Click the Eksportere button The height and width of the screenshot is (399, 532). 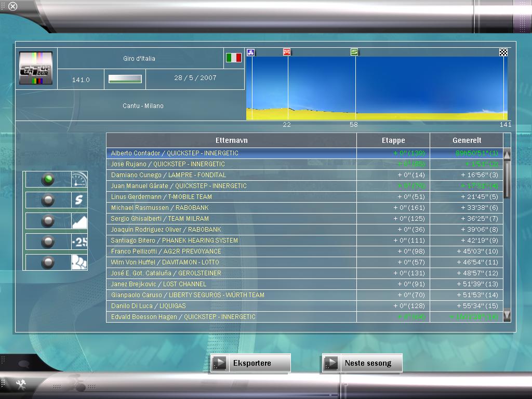[x=250, y=363]
